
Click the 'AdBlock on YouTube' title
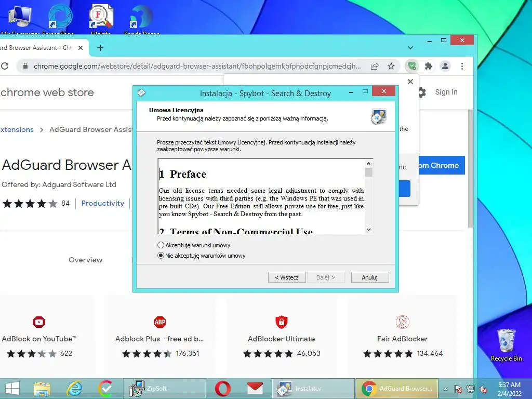[39, 339]
